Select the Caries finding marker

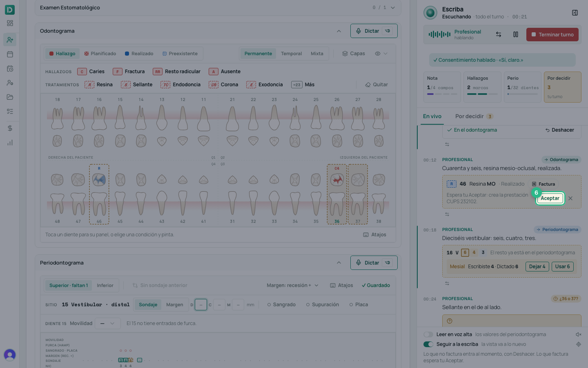click(91, 72)
